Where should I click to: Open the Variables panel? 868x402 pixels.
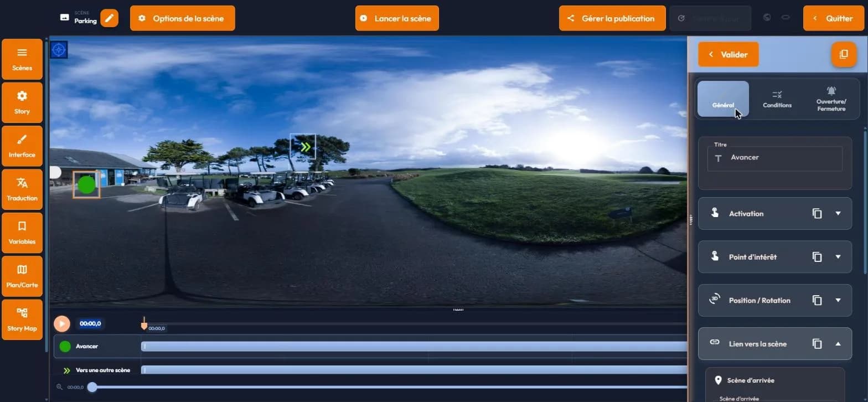coord(22,233)
